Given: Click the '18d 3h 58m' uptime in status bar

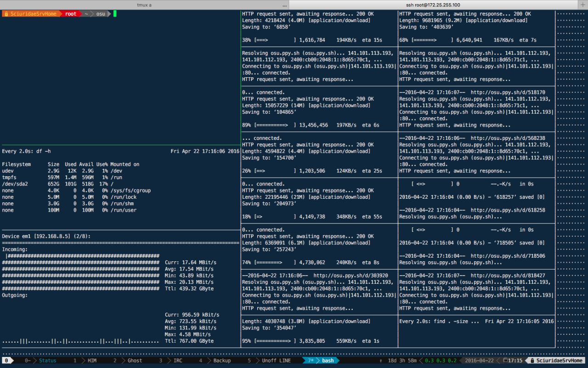Looking at the screenshot, I should tap(402, 361).
